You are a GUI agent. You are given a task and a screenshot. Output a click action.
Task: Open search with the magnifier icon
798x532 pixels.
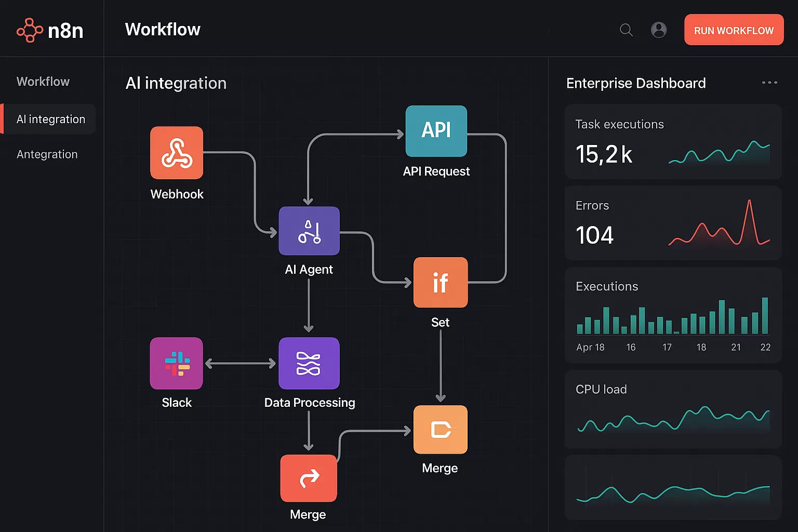[626, 30]
